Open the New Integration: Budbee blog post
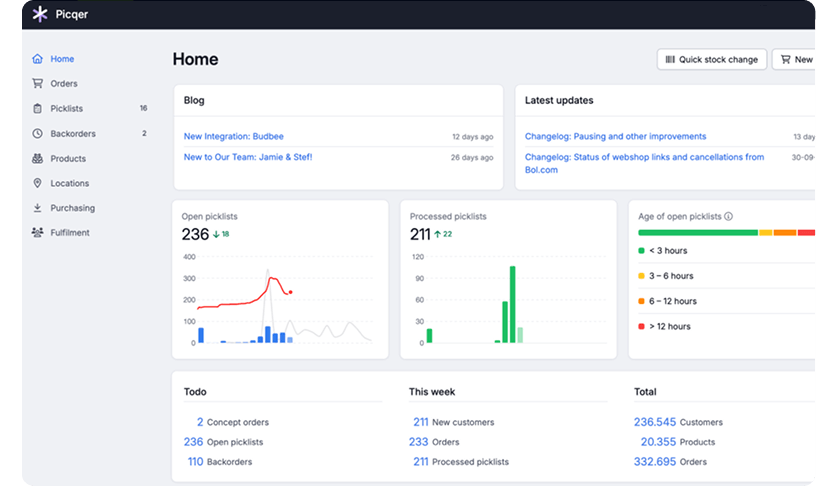Viewport: 840px width, 486px height. pos(241,136)
